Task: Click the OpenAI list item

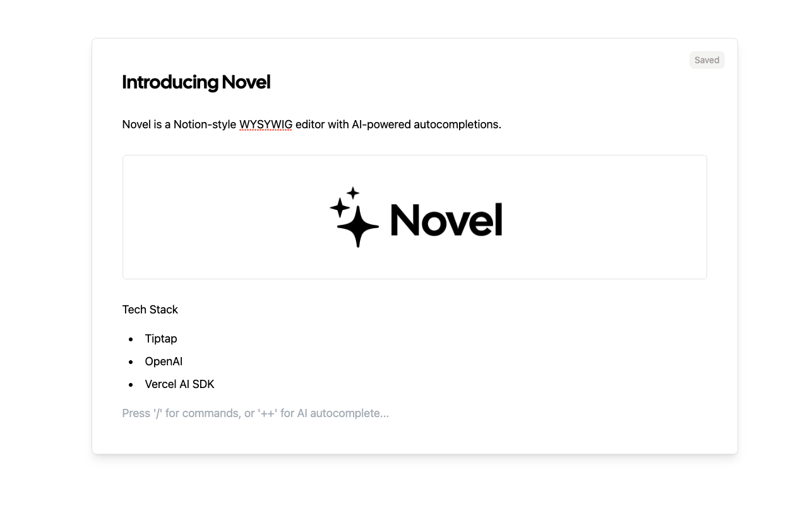Action: (x=164, y=361)
